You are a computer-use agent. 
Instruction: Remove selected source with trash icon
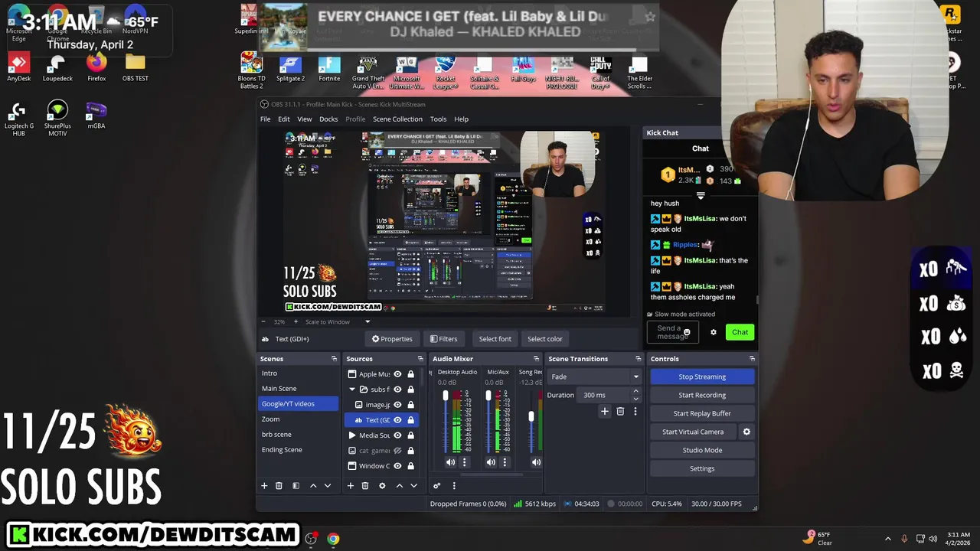(x=365, y=486)
